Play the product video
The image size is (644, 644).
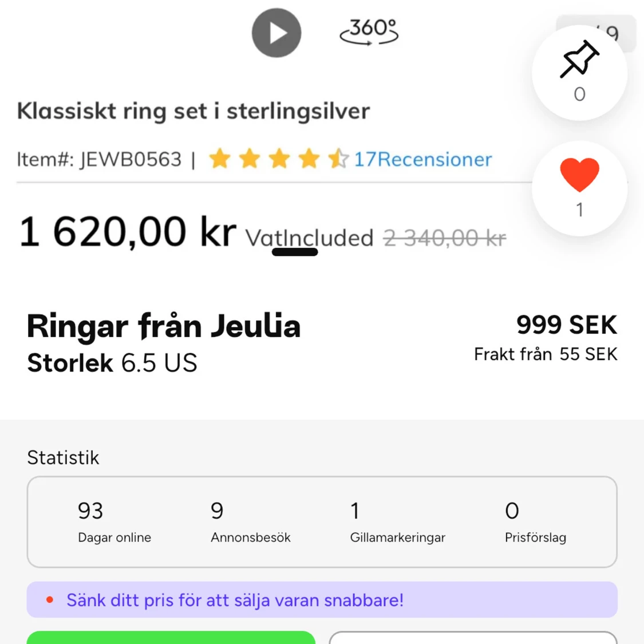[276, 33]
